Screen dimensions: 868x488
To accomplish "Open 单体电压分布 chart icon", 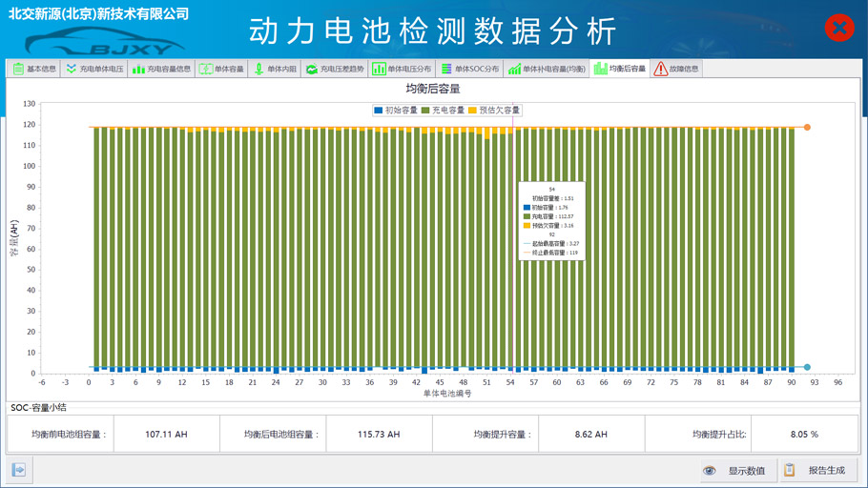I will pos(379,69).
